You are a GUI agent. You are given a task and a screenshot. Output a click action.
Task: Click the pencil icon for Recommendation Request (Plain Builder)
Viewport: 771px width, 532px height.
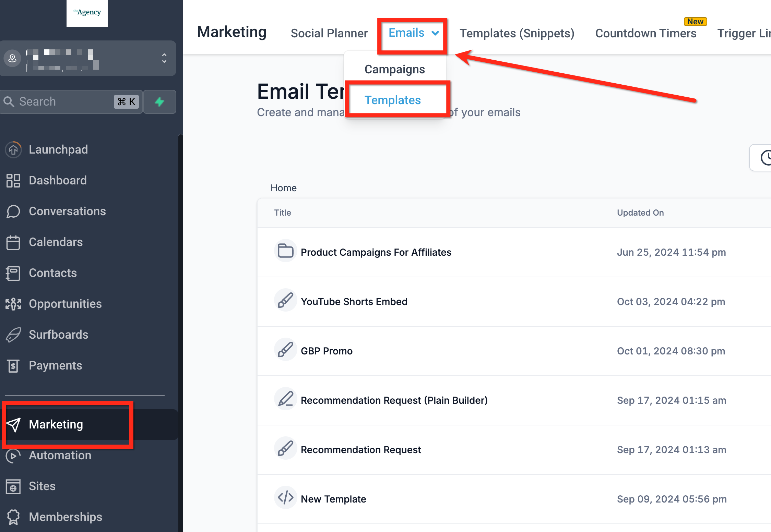point(285,399)
